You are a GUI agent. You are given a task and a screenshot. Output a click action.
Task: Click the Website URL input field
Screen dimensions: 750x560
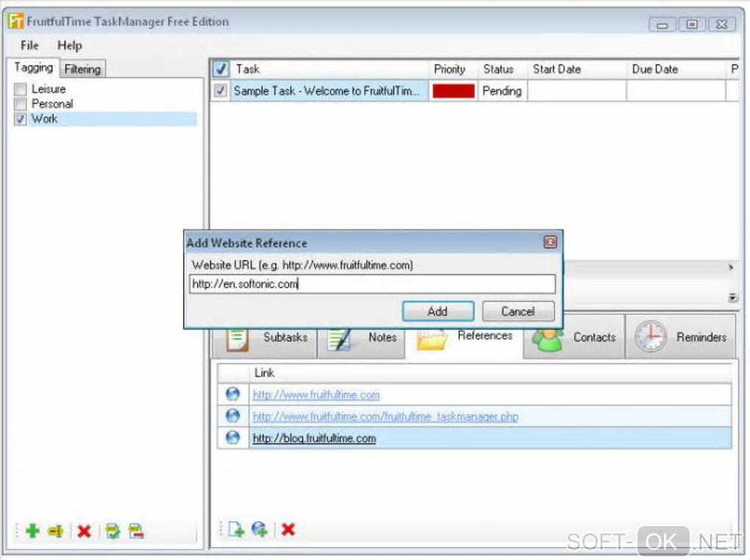373,284
